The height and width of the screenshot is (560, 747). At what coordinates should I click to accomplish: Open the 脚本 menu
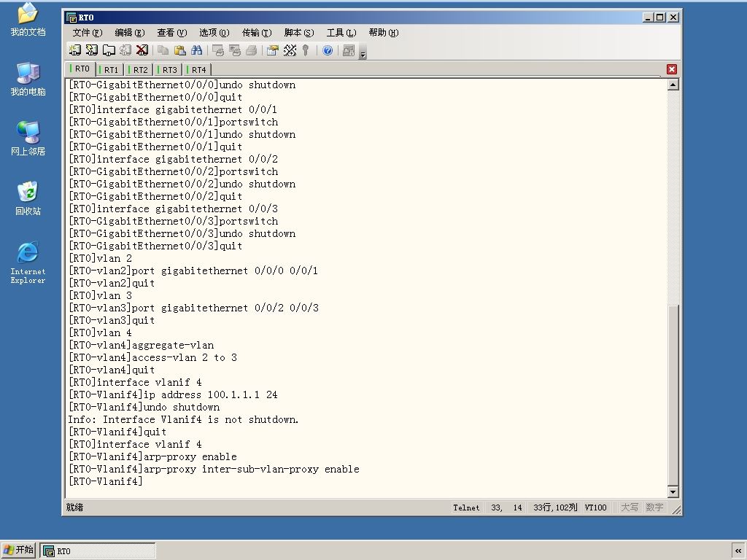tap(298, 32)
